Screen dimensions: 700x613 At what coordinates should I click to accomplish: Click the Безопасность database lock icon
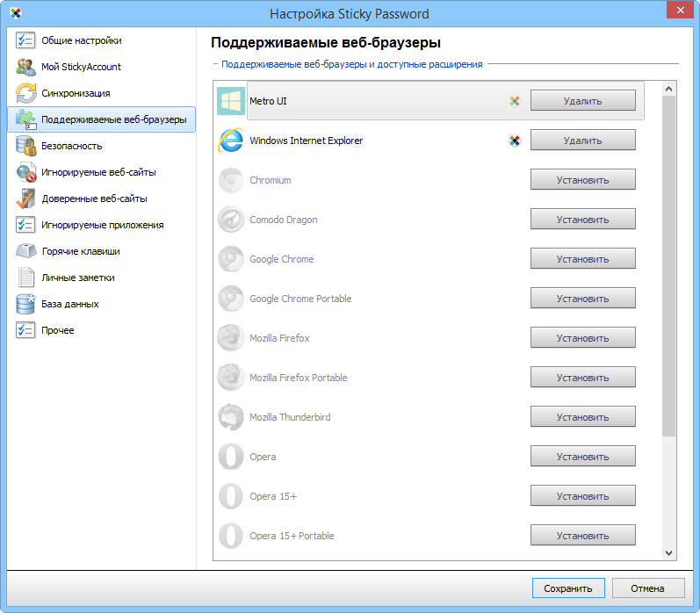coord(25,146)
